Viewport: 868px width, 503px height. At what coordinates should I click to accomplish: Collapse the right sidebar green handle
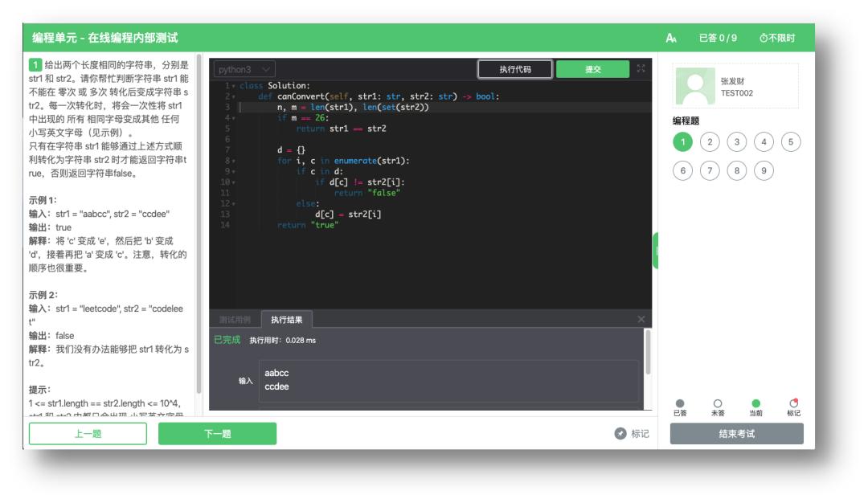pos(656,251)
